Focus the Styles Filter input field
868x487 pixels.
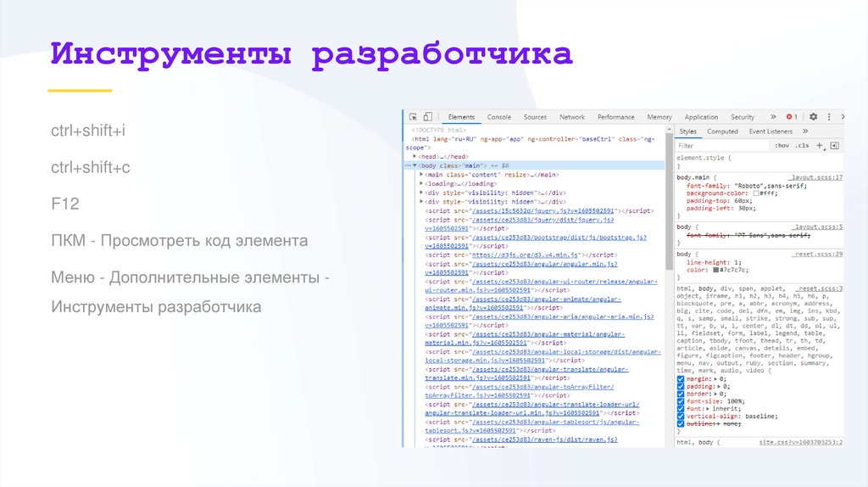click(722, 146)
